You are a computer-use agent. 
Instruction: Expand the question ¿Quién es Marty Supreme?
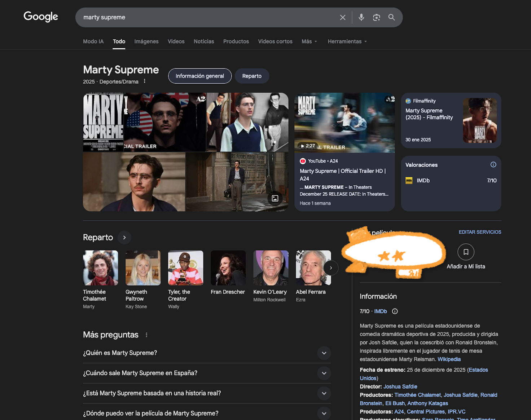pyautogui.click(x=324, y=353)
